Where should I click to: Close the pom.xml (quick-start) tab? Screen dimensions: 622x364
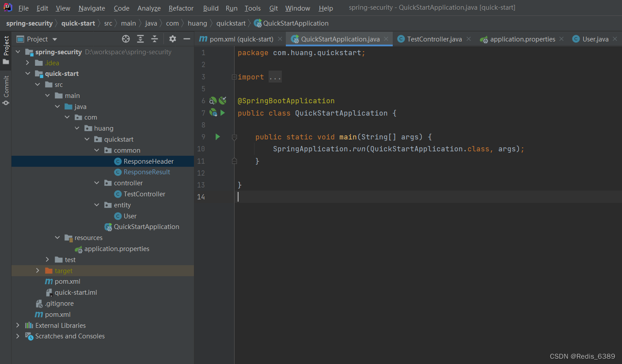click(x=280, y=39)
